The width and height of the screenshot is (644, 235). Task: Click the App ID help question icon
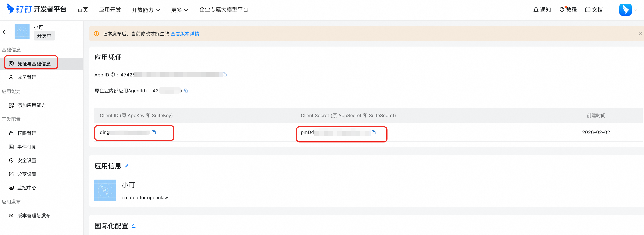(x=113, y=75)
